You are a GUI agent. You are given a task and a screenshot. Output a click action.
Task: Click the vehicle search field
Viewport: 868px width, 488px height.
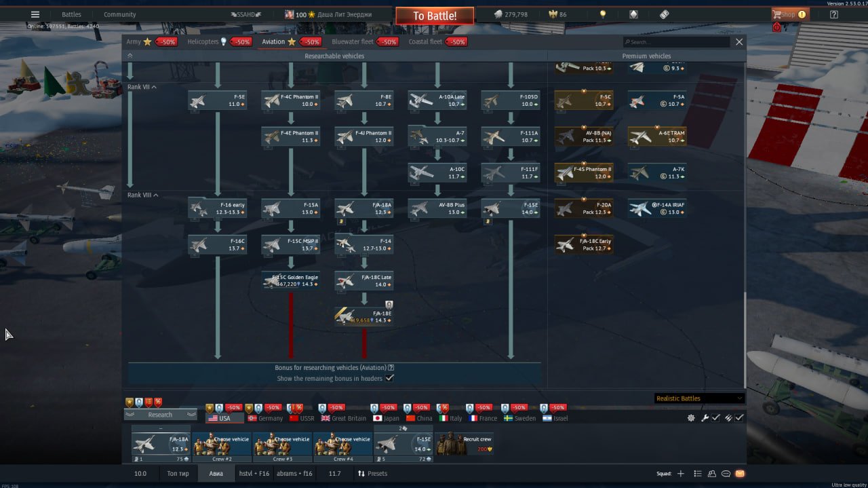(678, 42)
